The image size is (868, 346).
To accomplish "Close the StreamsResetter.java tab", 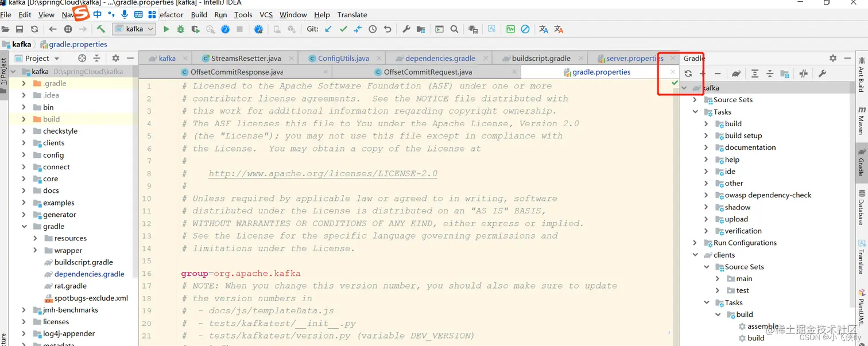I will tap(290, 58).
